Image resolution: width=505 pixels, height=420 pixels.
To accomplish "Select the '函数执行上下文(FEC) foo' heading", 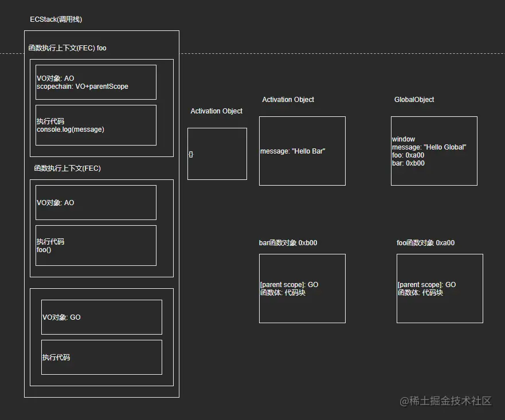I will pos(67,48).
